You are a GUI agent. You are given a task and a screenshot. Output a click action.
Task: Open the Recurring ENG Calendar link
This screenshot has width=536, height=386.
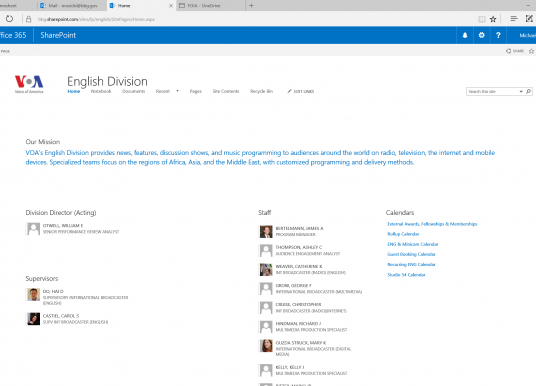[411, 264]
